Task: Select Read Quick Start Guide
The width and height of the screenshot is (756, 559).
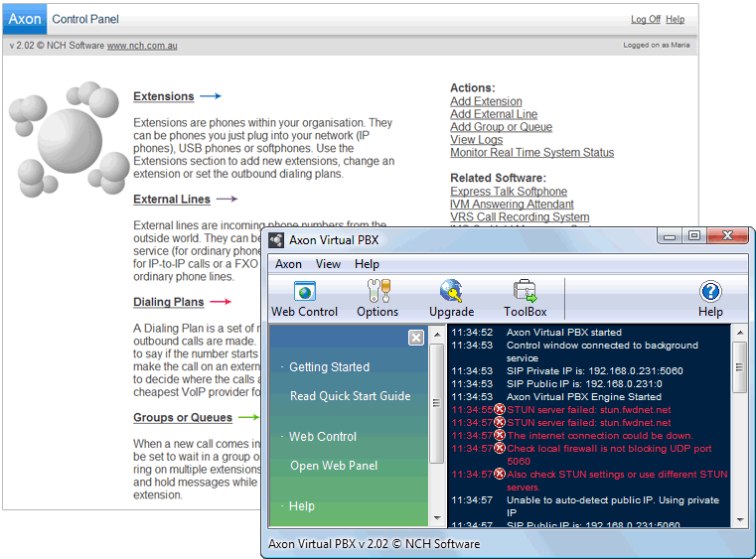Action: pyautogui.click(x=350, y=396)
